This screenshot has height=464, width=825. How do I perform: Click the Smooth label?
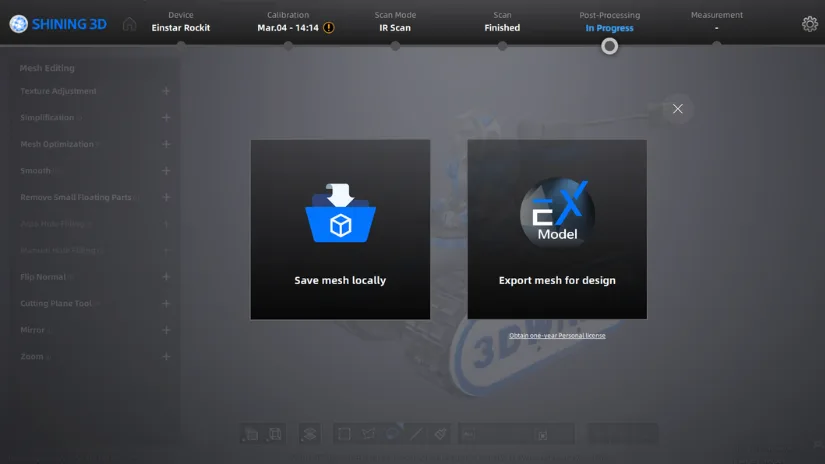coord(36,170)
